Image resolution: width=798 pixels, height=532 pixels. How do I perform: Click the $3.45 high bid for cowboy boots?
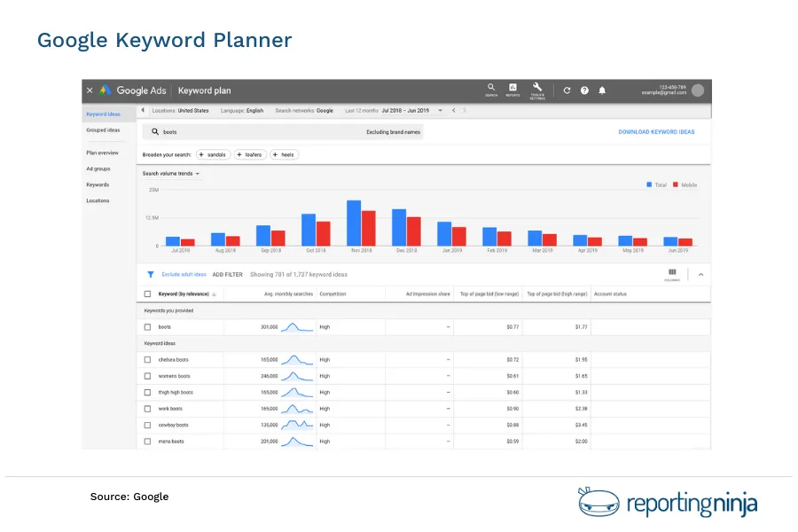tap(581, 425)
